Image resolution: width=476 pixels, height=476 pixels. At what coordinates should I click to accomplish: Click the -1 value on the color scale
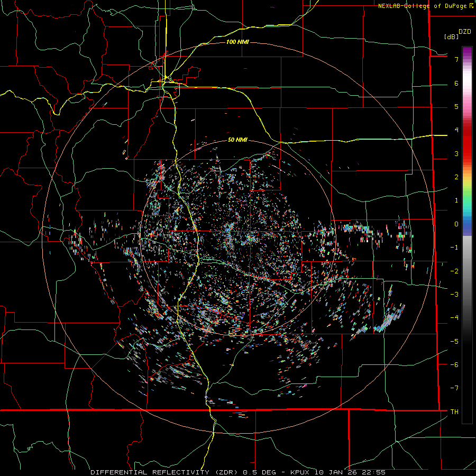pos(454,248)
